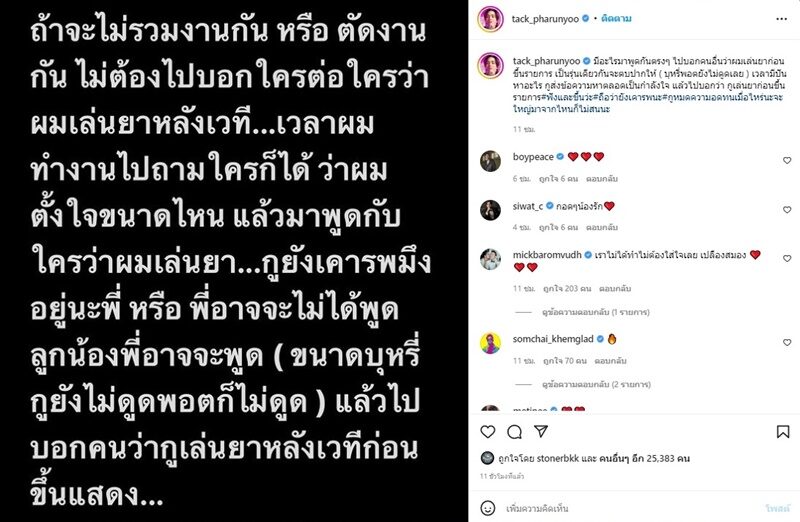
Task: Open the emoji picker smiley icon
Action: coord(488,508)
